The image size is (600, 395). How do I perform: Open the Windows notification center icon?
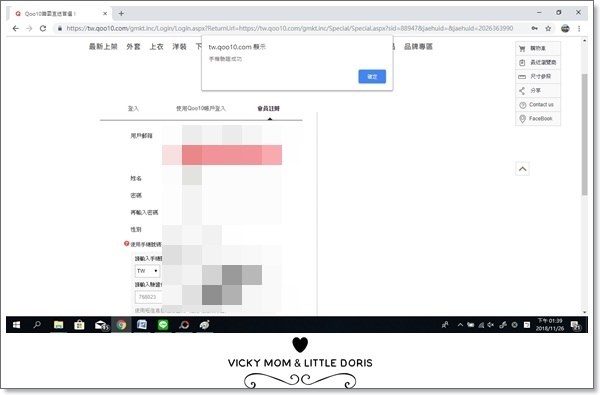[576, 325]
